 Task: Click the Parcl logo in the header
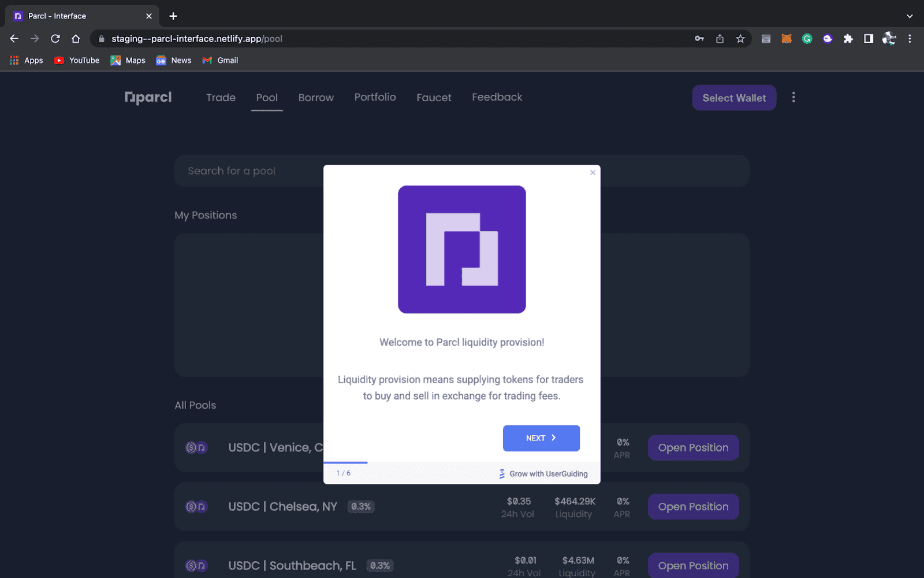pos(148,98)
